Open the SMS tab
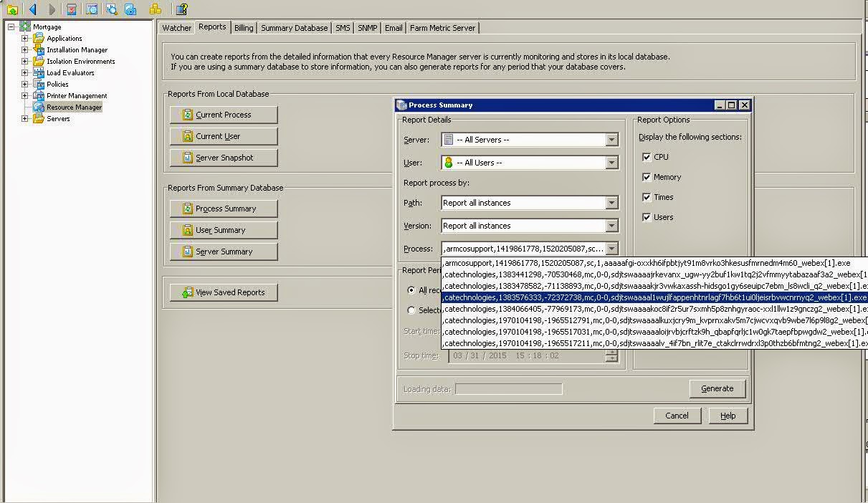 [x=343, y=28]
